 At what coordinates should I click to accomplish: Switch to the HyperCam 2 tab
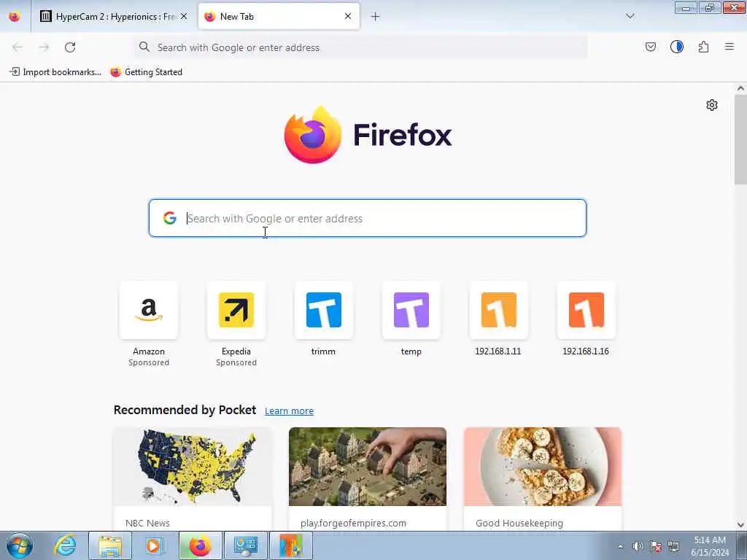point(115,16)
